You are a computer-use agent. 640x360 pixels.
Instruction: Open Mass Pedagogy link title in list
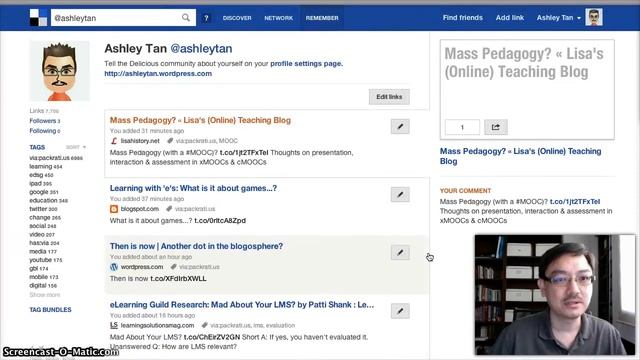[200, 120]
